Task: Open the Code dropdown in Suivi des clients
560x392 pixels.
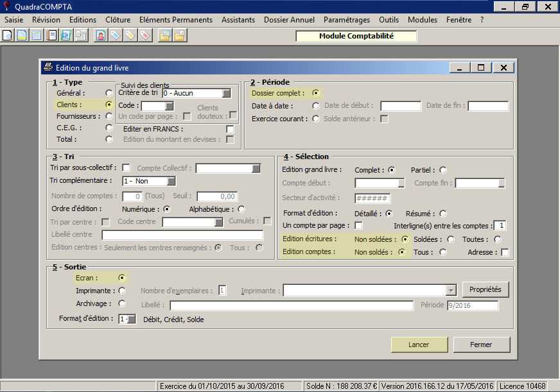Action: [170, 106]
